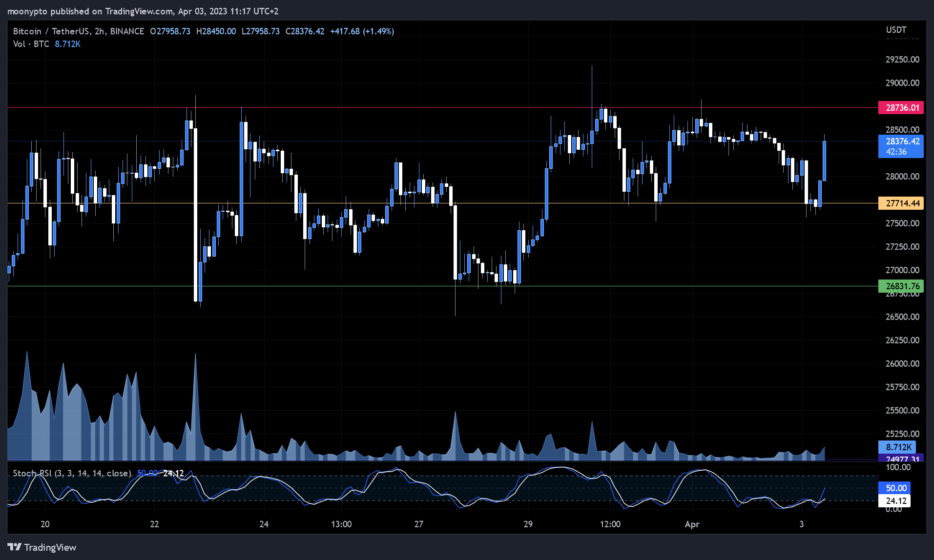The width and height of the screenshot is (934, 560).
Task: Click the 13:00 label on the time axis
Action: click(x=341, y=524)
